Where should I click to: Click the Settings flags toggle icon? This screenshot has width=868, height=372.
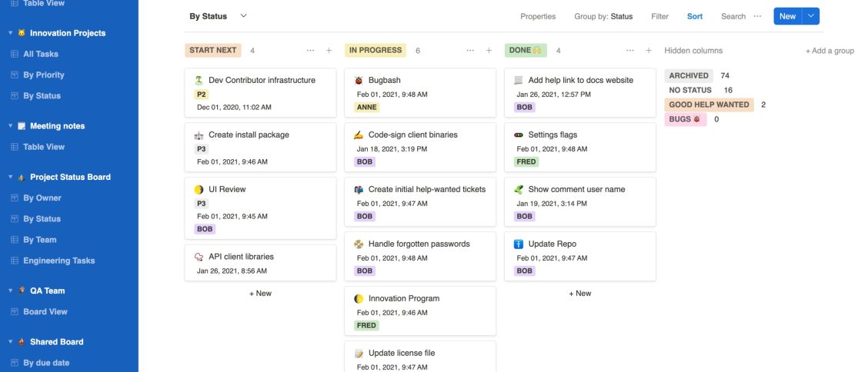(519, 135)
